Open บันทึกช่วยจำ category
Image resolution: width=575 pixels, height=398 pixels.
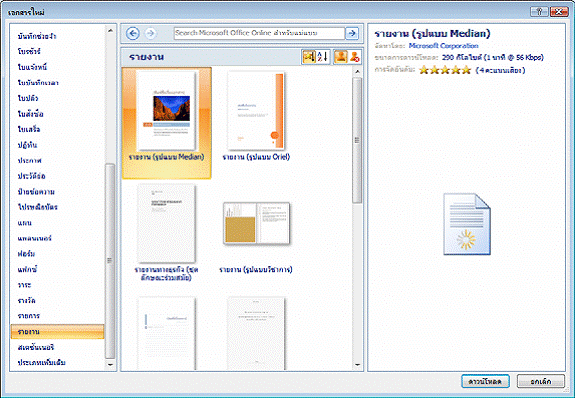point(37,36)
